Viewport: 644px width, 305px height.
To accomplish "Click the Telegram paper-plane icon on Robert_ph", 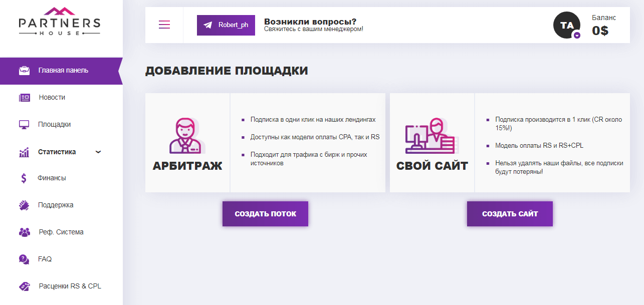I will [x=207, y=25].
